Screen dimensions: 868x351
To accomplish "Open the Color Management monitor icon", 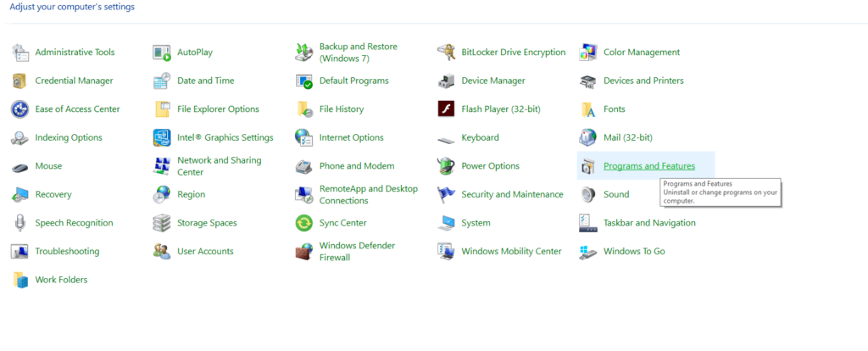I will [588, 53].
